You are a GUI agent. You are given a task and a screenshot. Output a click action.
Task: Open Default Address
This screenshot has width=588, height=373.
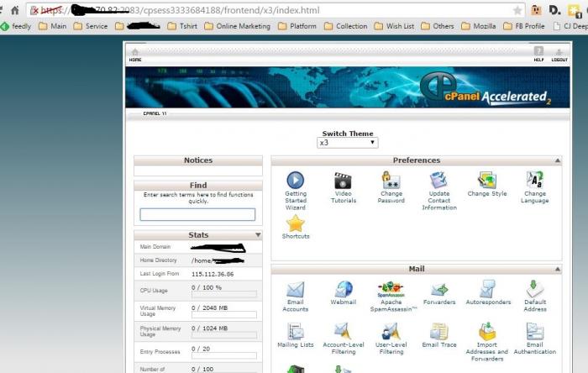point(535,297)
